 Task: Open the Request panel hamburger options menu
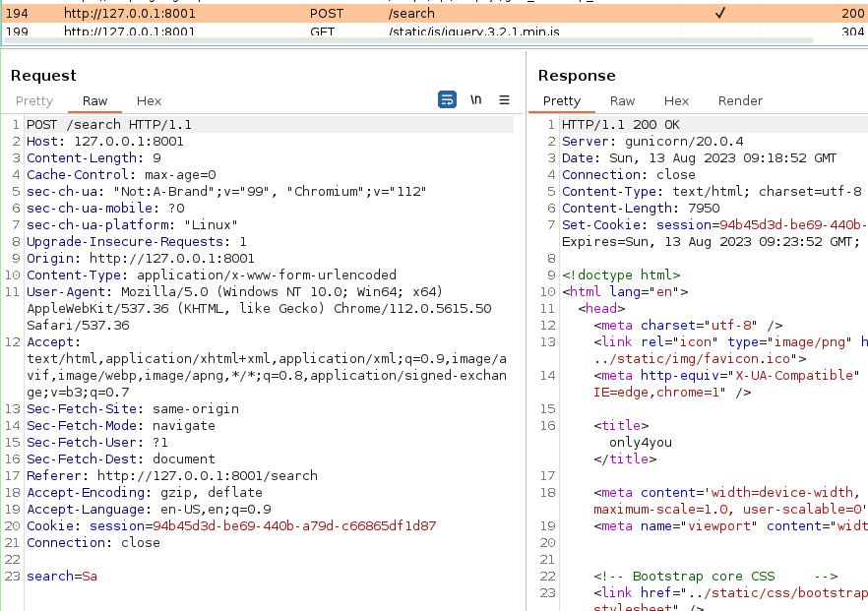(x=504, y=99)
